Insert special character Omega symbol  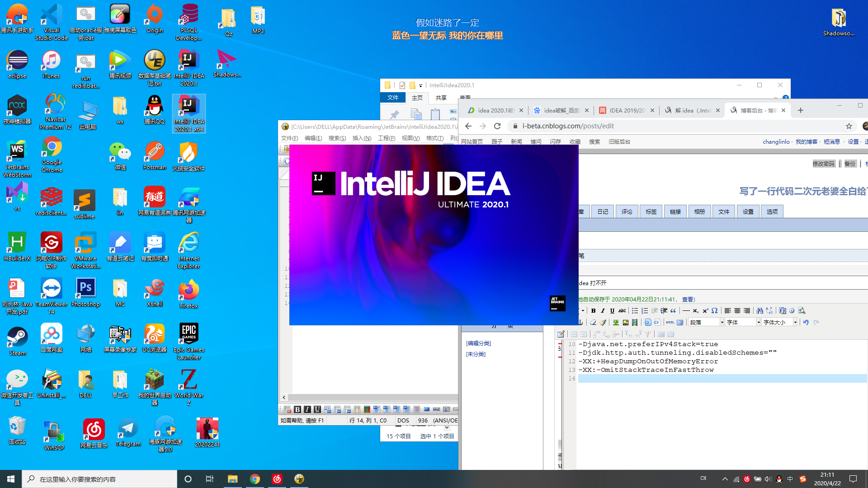coord(714,310)
